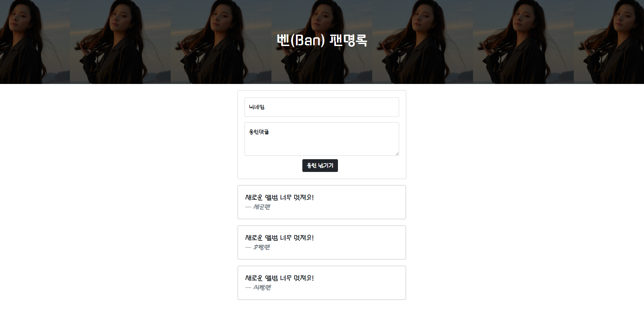Viewport: 644px width, 314px height.
Task: Select the comment text above 식빵맨
Action: click(280, 278)
